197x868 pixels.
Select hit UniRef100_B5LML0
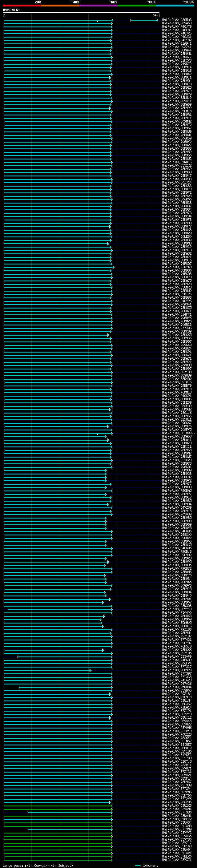[x=176, y=111]
